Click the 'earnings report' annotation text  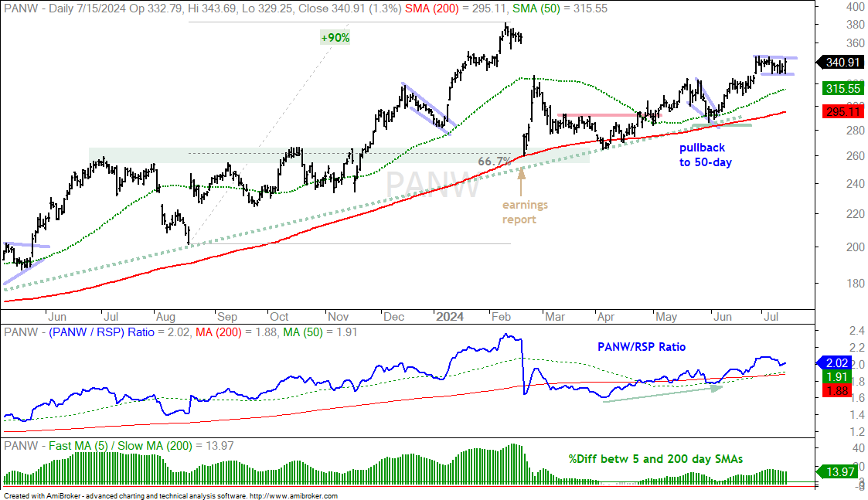(x=525, y=212)
